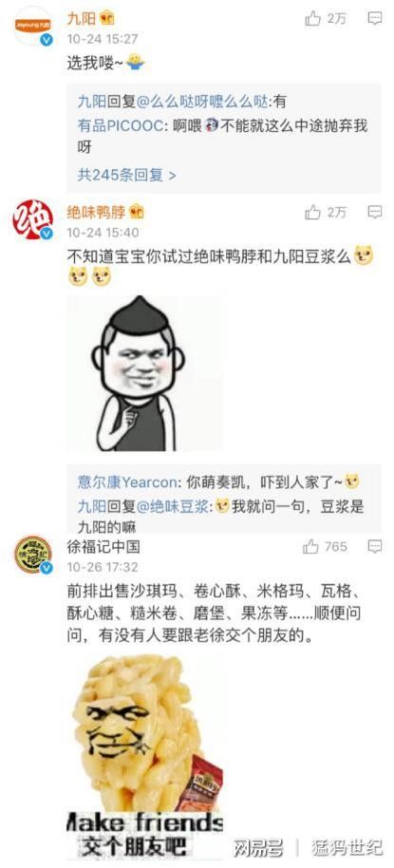Viewport: 394px width, 868px height.
Task: Reply to the 徐福记中国 comment
Action: tap(375, 547)
